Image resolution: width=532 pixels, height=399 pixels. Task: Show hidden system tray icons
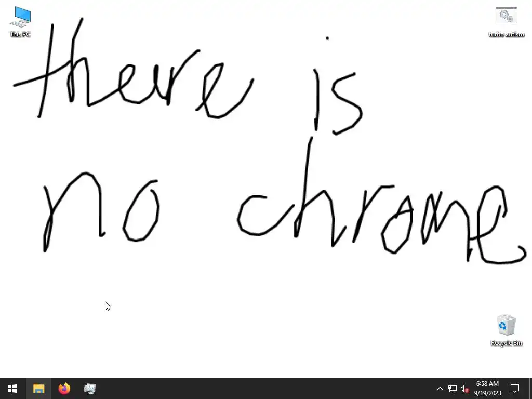pos(440,389)
